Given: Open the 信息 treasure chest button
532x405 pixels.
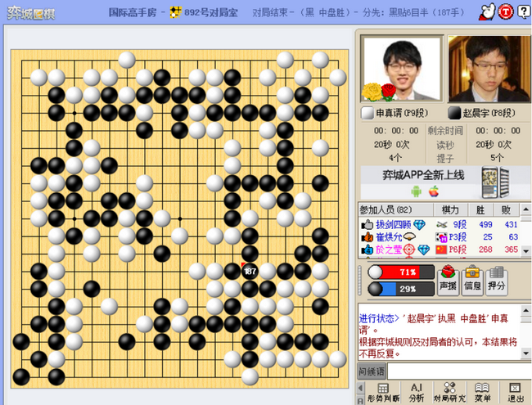Looking at the screenshot, I should click(x=472, y=280).
